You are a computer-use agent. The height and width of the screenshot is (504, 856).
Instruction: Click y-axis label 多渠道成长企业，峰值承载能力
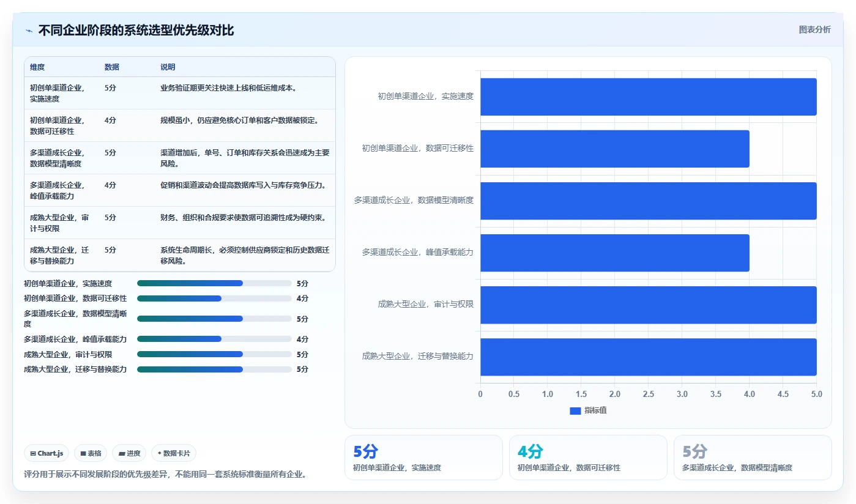(x=417, y=252)
